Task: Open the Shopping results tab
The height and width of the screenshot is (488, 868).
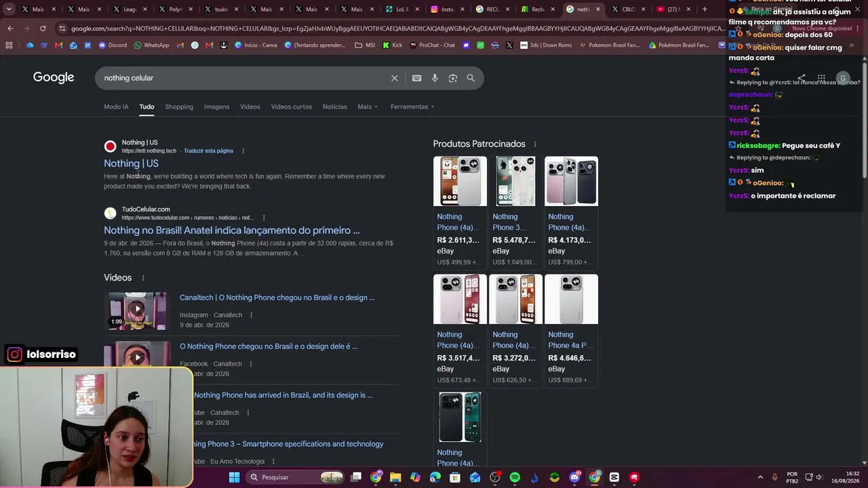Action: pos(179,106)
